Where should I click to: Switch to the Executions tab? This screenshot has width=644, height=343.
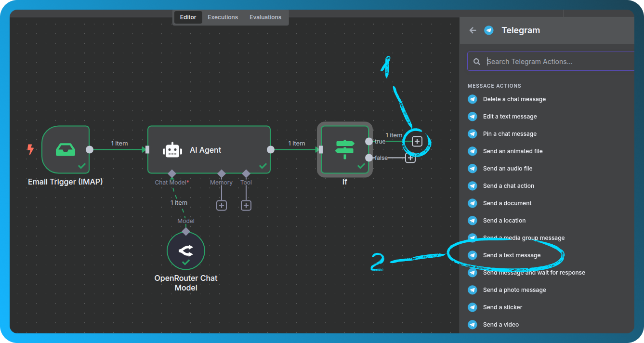coord(223,17)
